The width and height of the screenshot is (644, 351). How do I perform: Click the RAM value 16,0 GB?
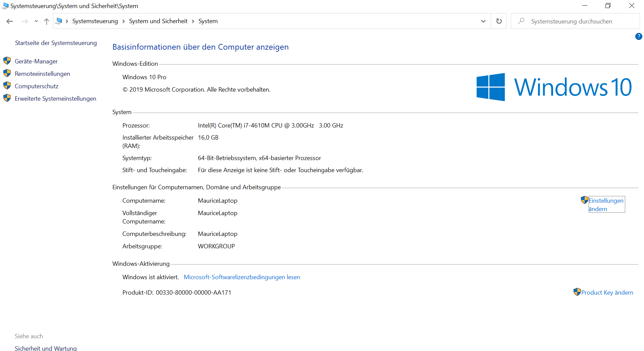(208, 137)
